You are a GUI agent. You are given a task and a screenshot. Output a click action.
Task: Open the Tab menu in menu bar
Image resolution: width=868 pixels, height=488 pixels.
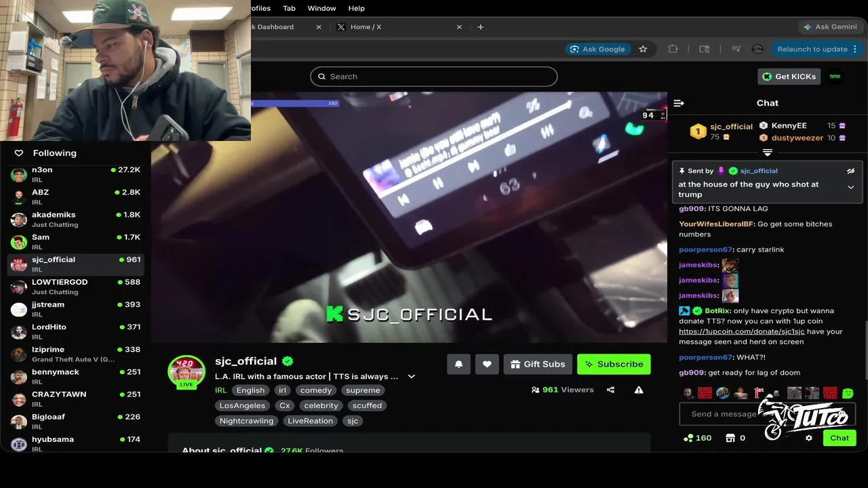click(x=289, y=8)
